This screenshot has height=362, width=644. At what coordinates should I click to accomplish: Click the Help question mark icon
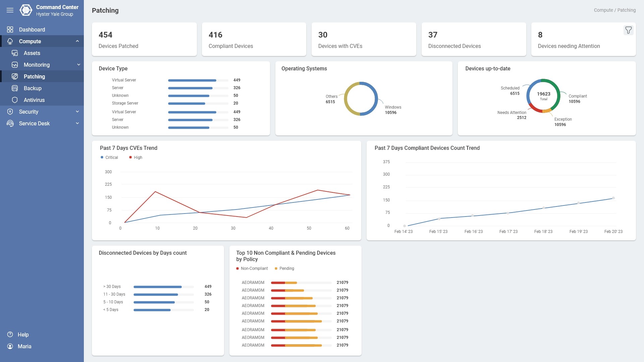10,335
